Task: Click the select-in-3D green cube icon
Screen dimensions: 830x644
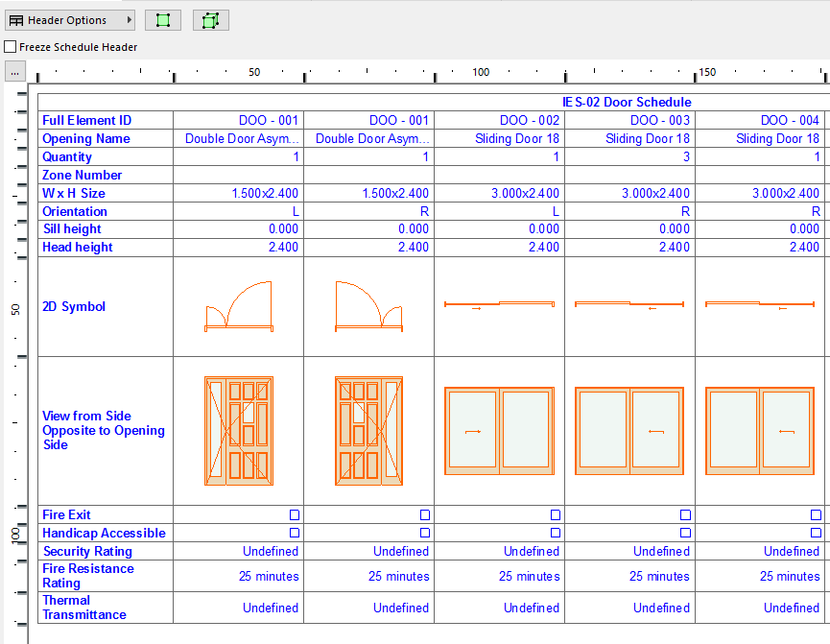Action: (x=211, y=20)
